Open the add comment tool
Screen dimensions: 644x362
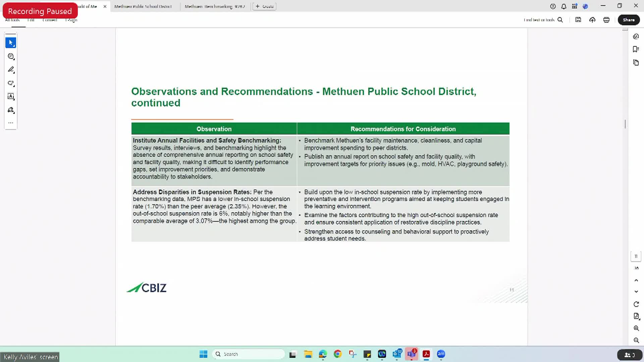[x=11, y=56]
